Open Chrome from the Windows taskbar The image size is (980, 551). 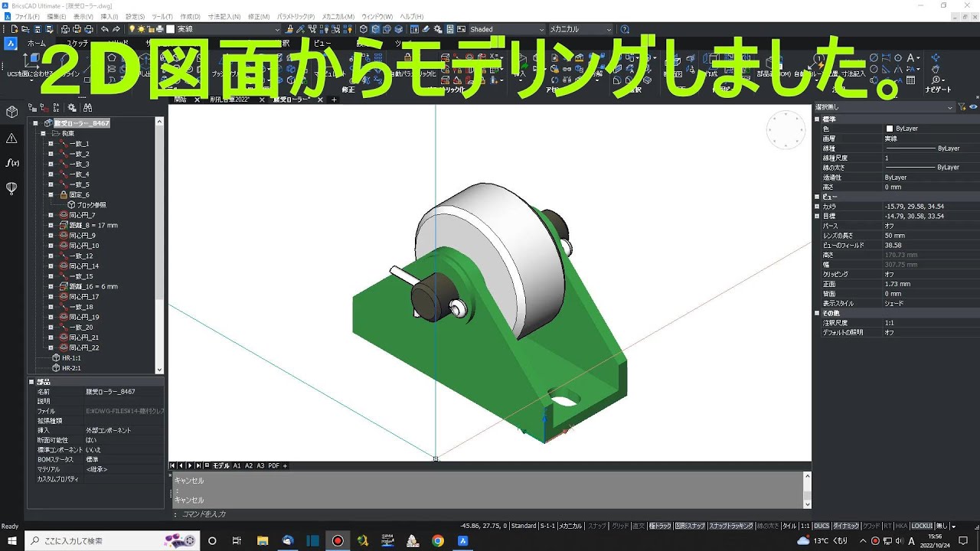(x=437, y=540)
